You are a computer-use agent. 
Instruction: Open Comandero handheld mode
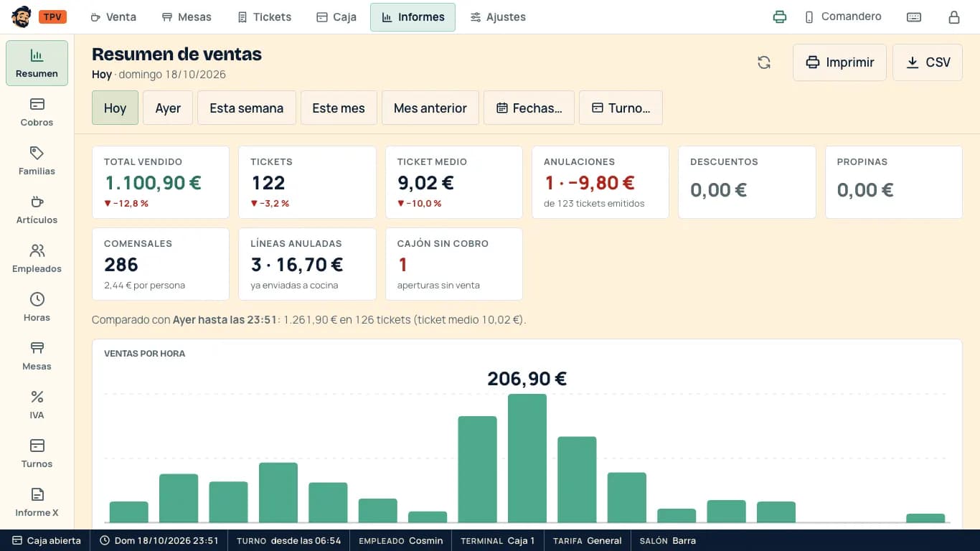(843, 17)
